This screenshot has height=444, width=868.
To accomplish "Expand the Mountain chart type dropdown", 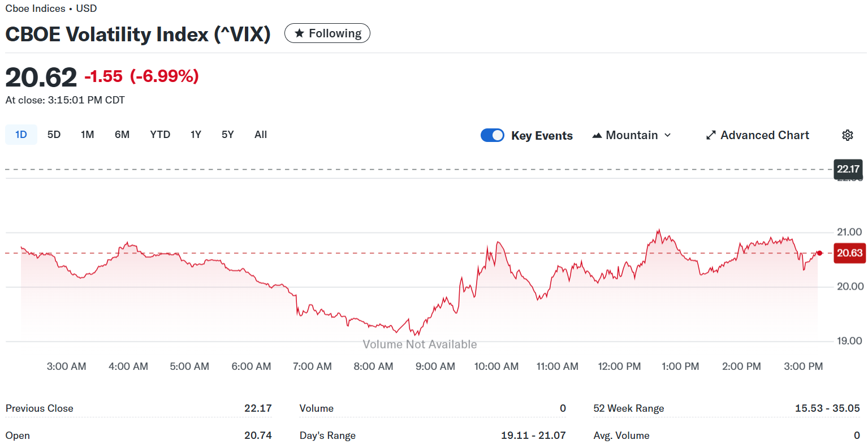I will pyautogui.click(x=632, y=135).
